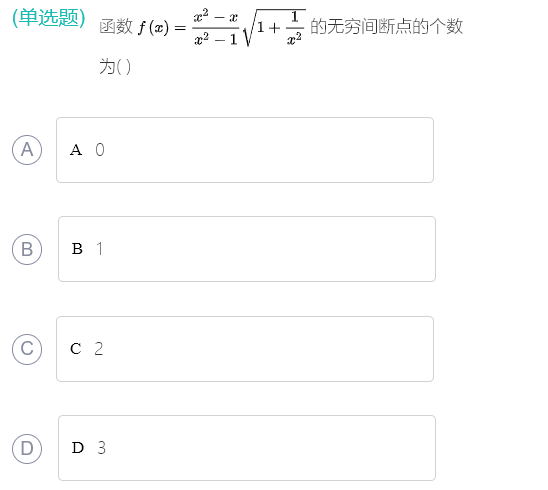Choose the circled B radio option
The image size is (548, 490).
tap(27, 249)
